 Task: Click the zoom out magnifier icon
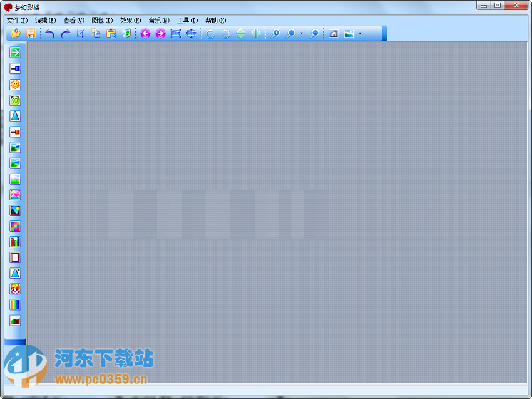(x=315, y=33)
